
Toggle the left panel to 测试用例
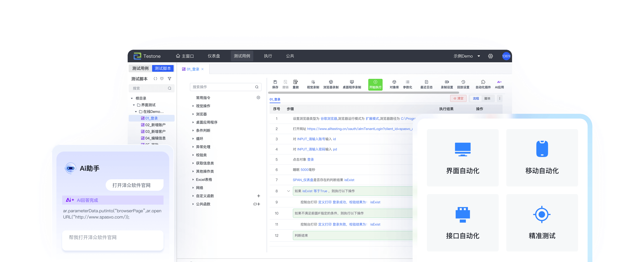pos(140,68)
